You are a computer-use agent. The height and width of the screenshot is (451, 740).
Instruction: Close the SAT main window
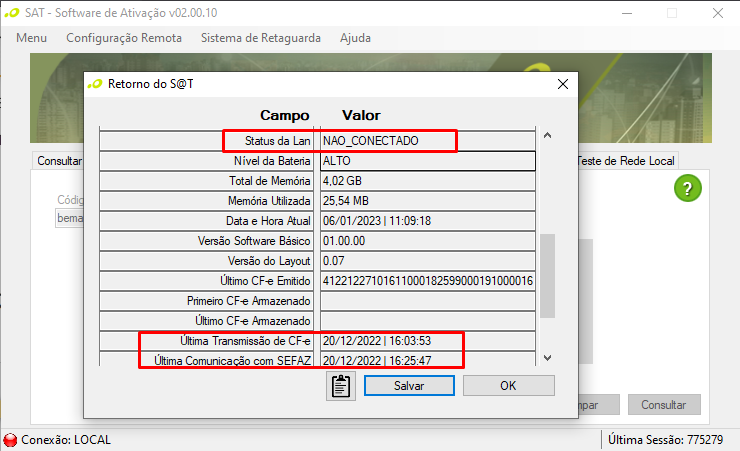point(718,13)
